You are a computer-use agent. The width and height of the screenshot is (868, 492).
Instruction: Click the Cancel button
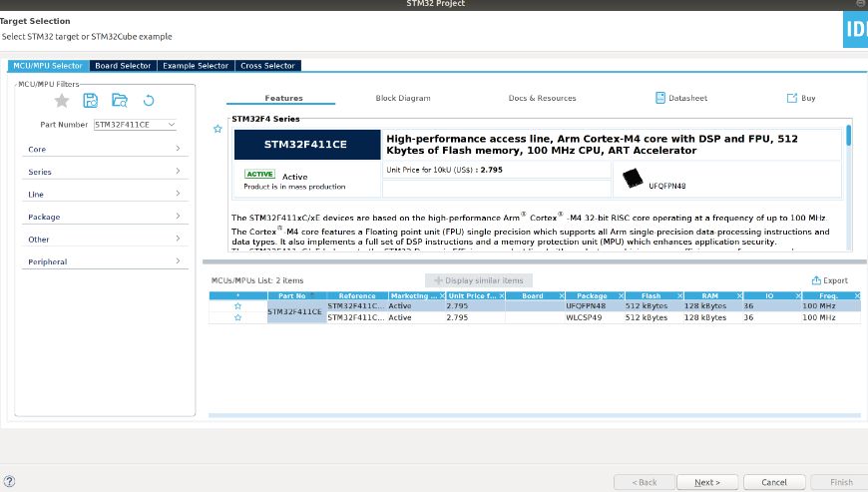(x=774, y=482)
